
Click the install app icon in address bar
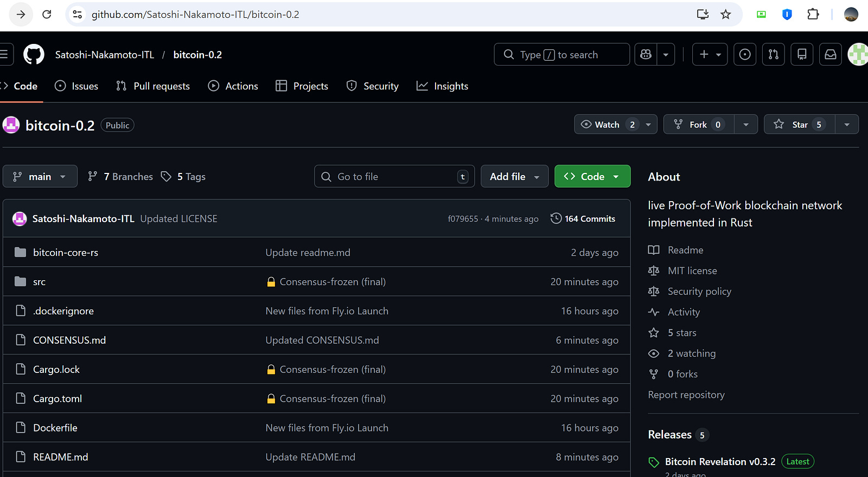click(703, 15)
